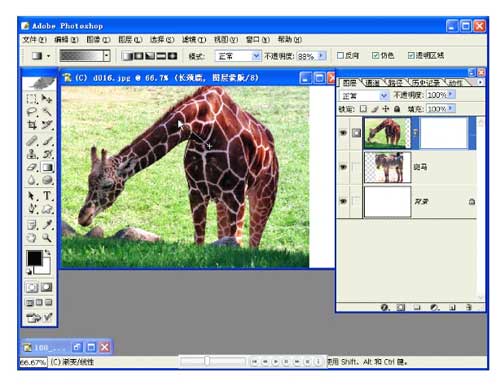This screenshot has height=386, width=500.
Task: Switch to the Channels tab
Action: pyautogui.click(x=372, y=83)
